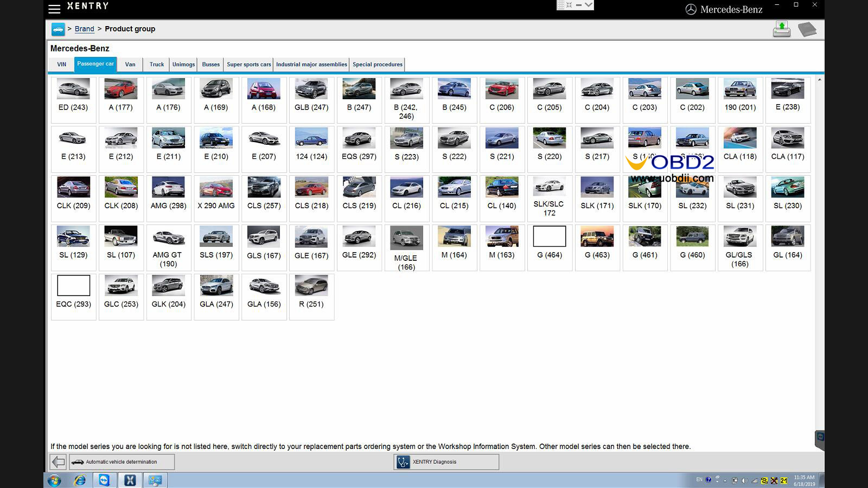
Task: Expand the dropdown chevron in top toolbar
Action: coord(589,5)
